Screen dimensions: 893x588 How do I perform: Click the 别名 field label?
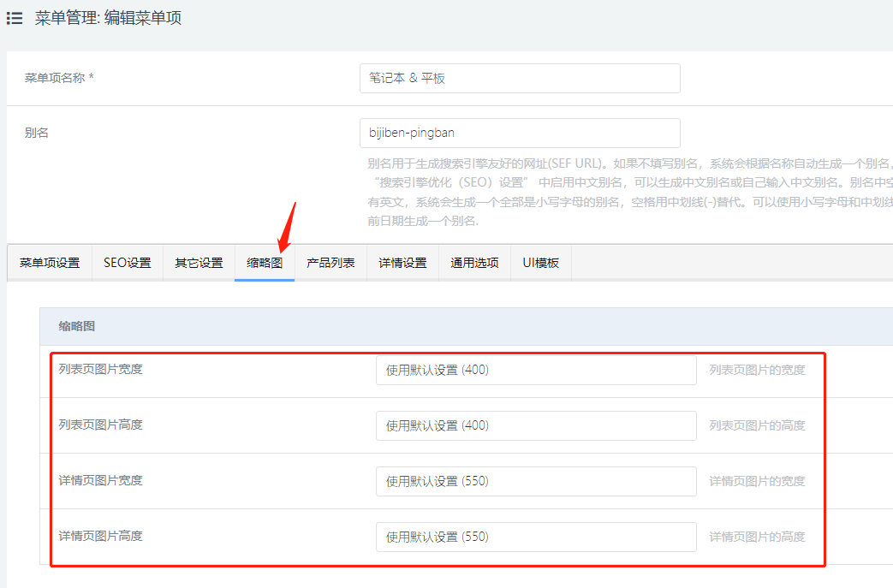[x=37, y=133]
